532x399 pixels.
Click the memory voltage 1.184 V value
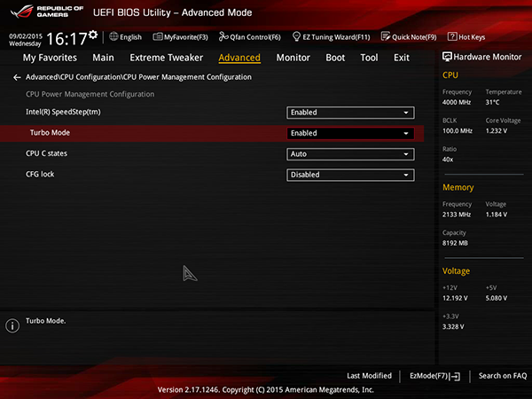tap(497, 215)
